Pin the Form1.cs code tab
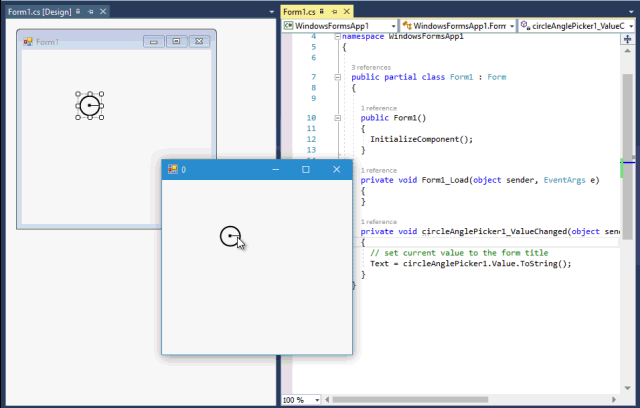Screen dimensions: 640x408 334,12
